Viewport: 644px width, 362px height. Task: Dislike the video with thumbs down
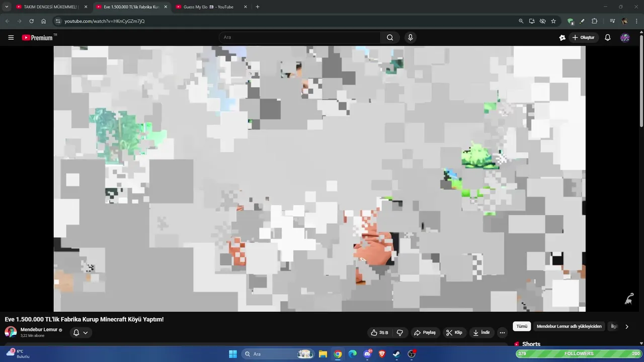pos(400,333)
